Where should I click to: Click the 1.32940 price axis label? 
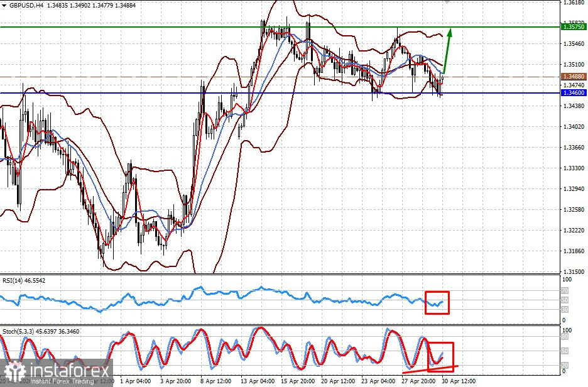[x=574, y=188]
